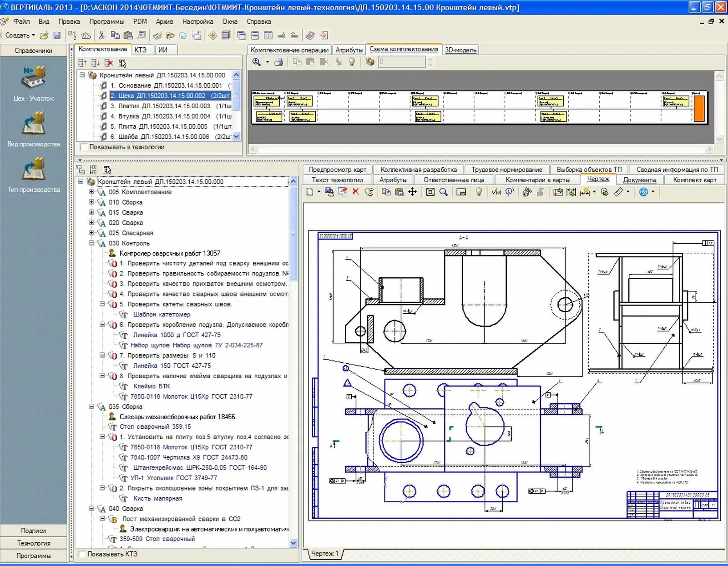Open the Вид производства reference

[x=34, y=129]
